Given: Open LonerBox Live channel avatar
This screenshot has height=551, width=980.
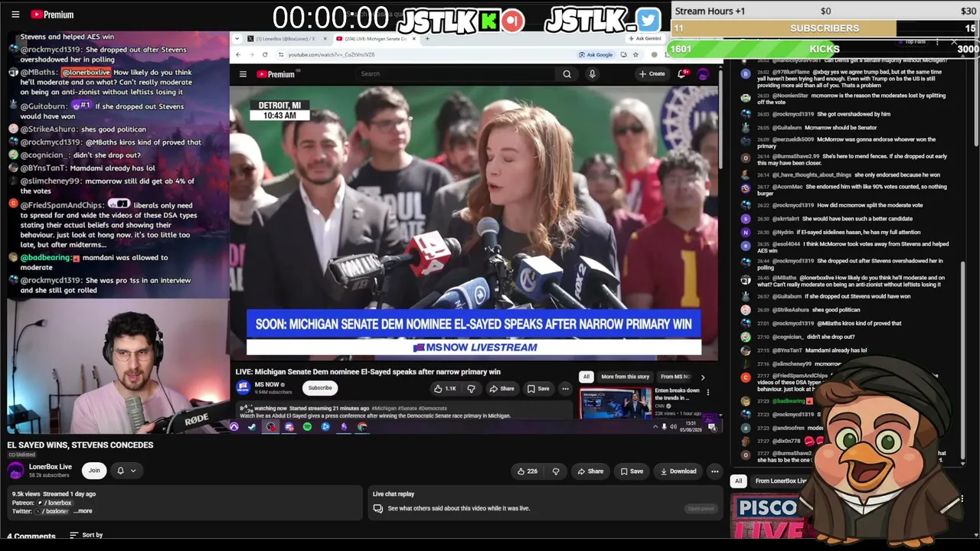Looking at the screenshot, I should pos(15,471).
